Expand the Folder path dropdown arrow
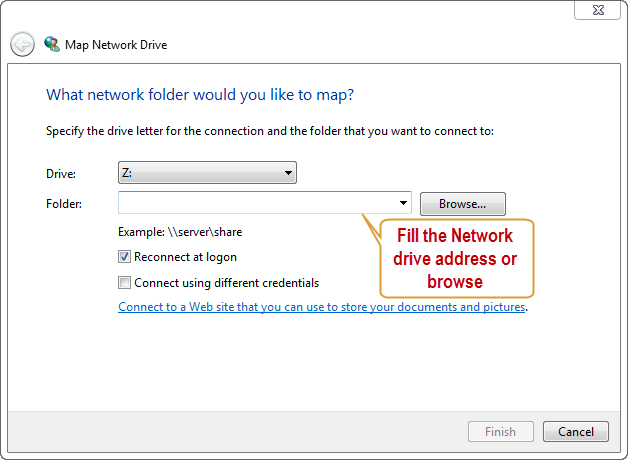This screenshot has width=628, height=460. click(x=403, y=203)
